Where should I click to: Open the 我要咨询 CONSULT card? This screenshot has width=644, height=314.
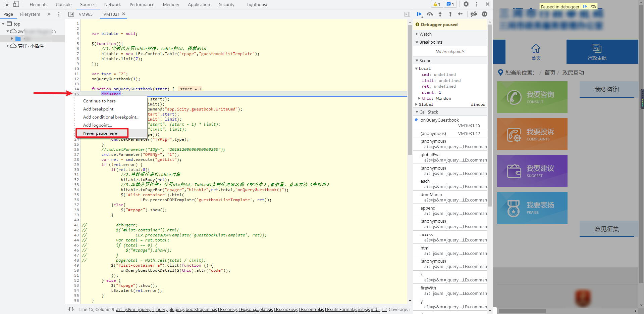pos(532,97)
